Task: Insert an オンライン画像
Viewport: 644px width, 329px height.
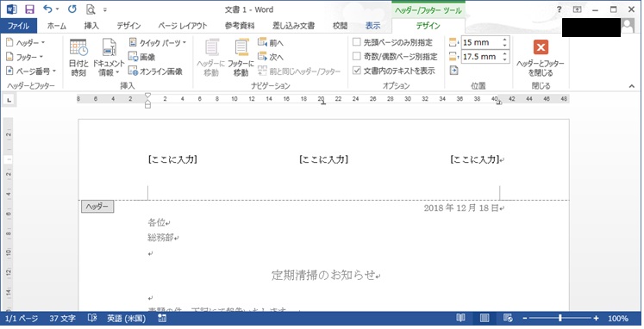Action: point(155,71)
